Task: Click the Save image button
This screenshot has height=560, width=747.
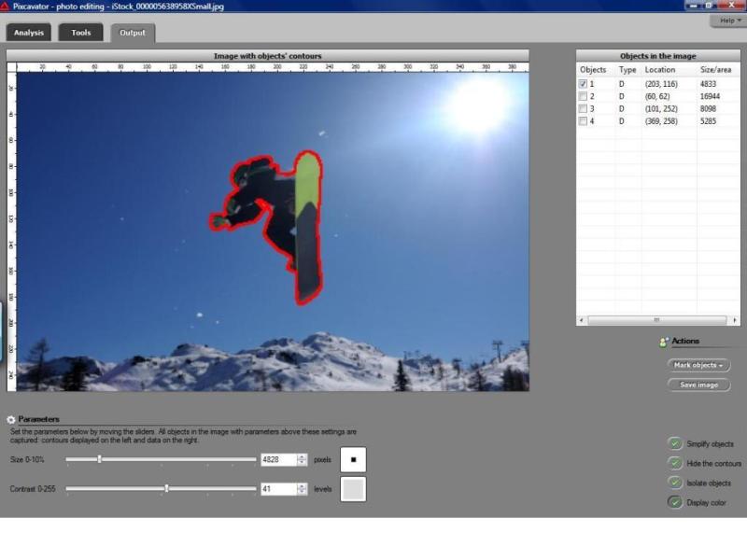Action: (x=698, y=385)
